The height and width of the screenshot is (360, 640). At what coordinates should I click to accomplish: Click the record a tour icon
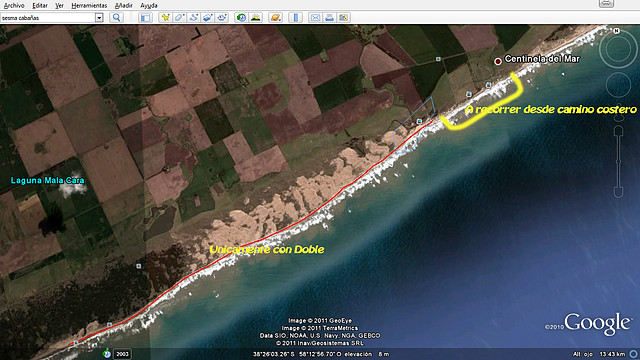click(222, 18)
